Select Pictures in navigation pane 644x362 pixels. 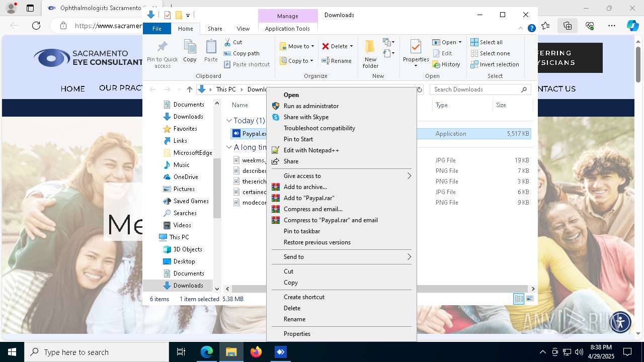pos(184,189)
